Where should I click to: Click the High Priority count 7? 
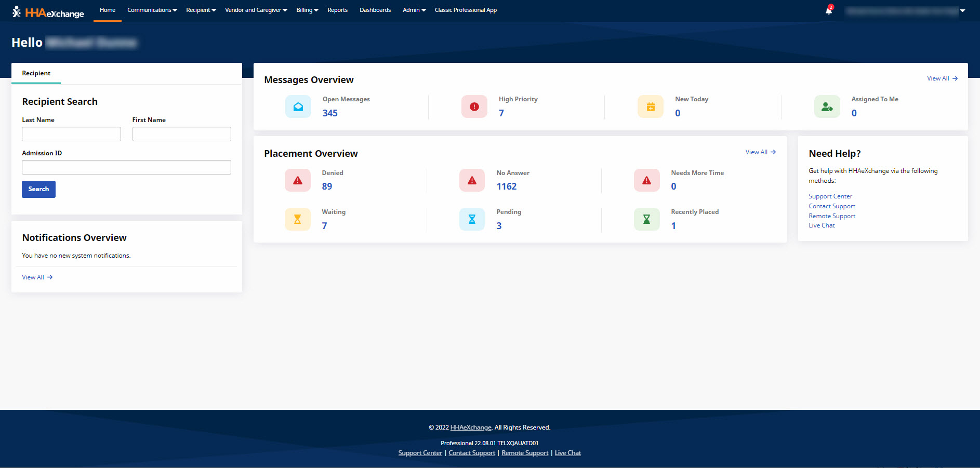point(501,113)
